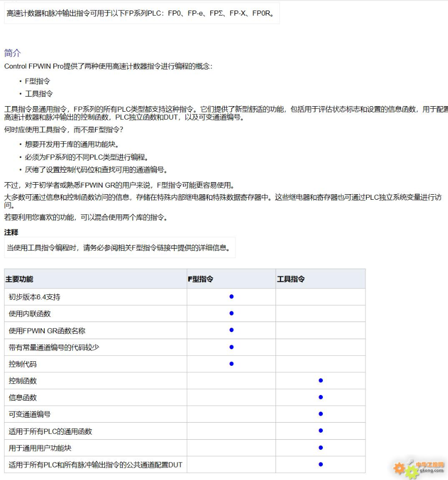This screenshot has height=480, width=448.
Task: Select the 工具指令 column header
Action: (x=291, y=279)
